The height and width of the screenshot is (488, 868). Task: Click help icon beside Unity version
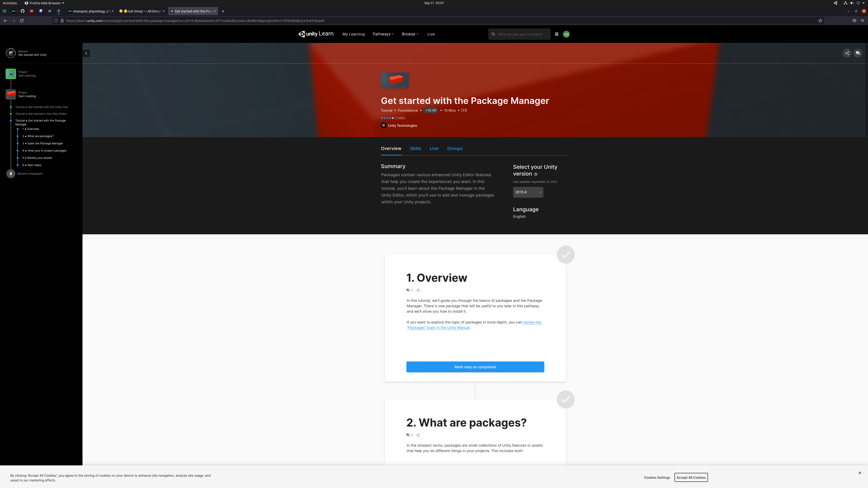pyautogui.click(x=536, y=174)
